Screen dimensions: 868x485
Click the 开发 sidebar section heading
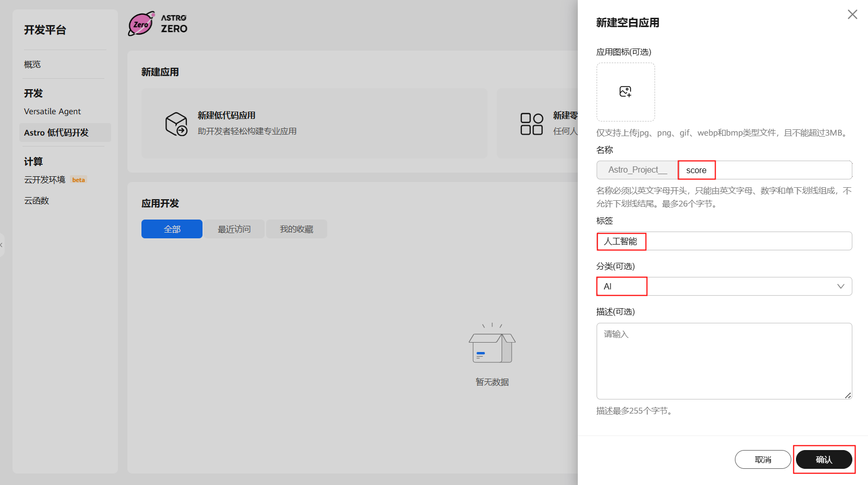33,93
